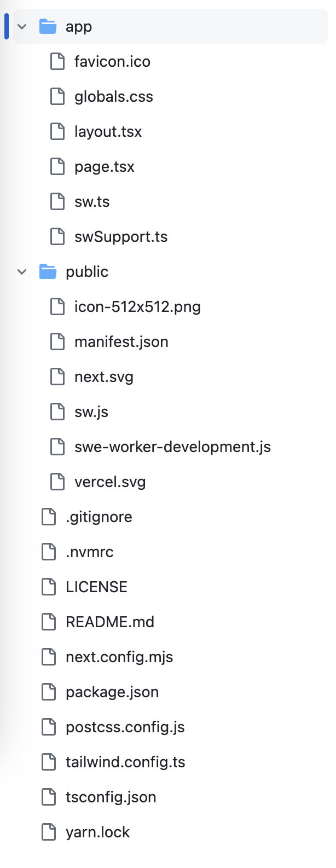Open layout.tsx in the app folder

108,131
